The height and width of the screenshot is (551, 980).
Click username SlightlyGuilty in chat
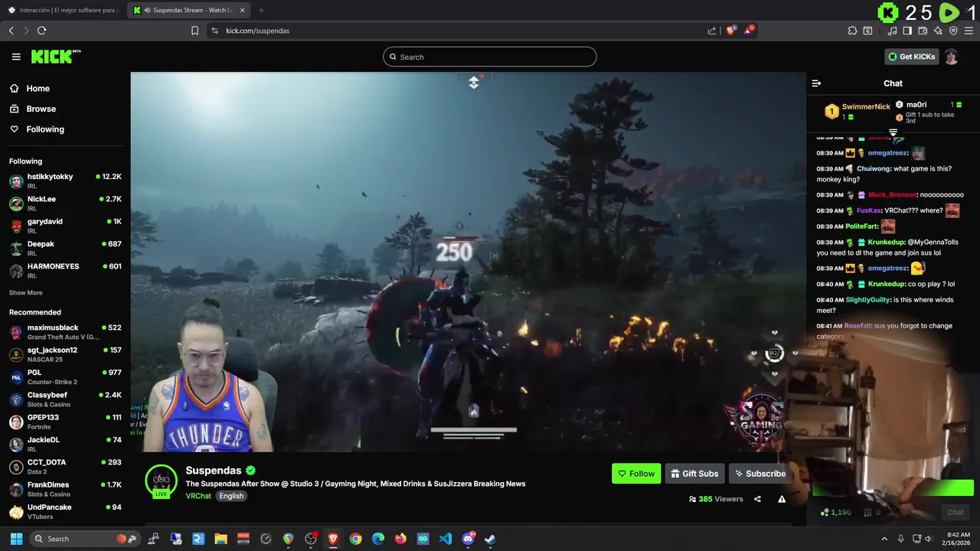point(867,300)
